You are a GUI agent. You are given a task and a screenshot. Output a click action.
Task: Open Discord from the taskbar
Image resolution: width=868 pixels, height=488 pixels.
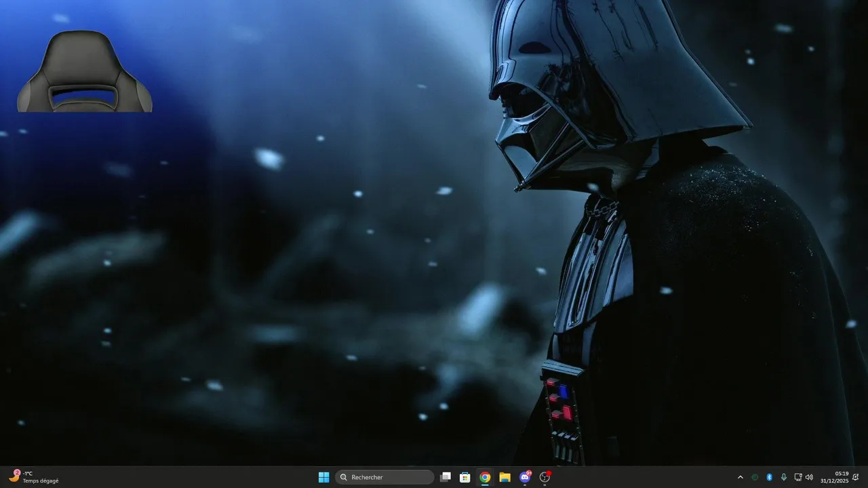click(x=525, y=477)
